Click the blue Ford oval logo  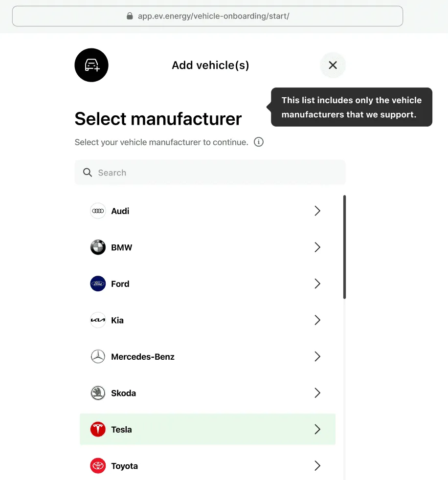98,284
